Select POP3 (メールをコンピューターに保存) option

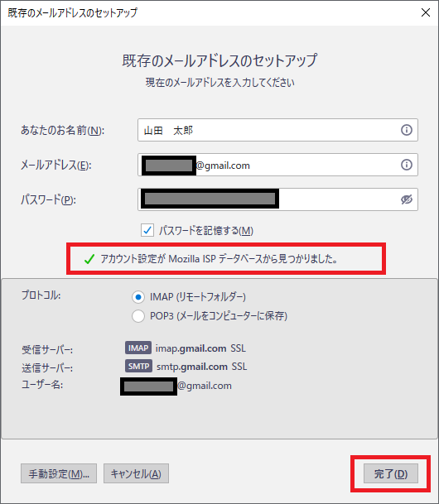pos(138,316)
